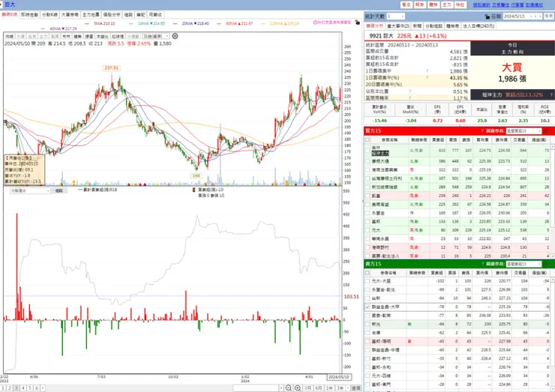Toggle the 120MA legend line
The image size is (555, 392).
[x=280, y=23]
